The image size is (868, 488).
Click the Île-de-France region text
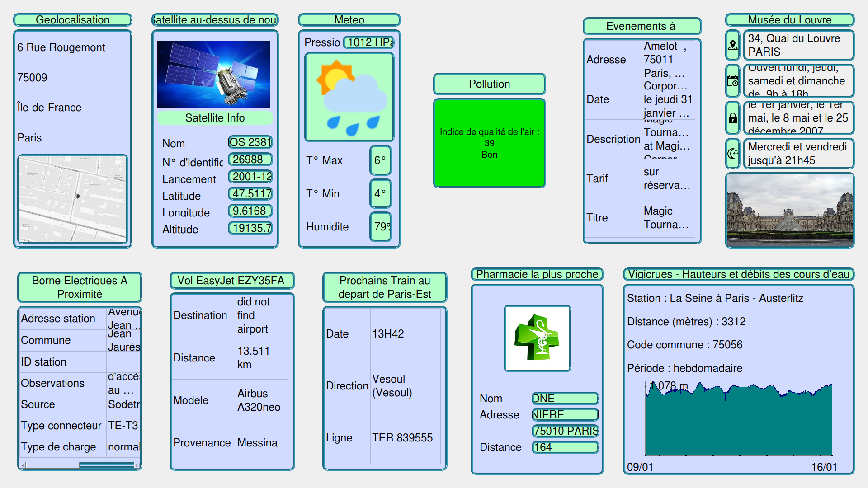pos(49,108)
